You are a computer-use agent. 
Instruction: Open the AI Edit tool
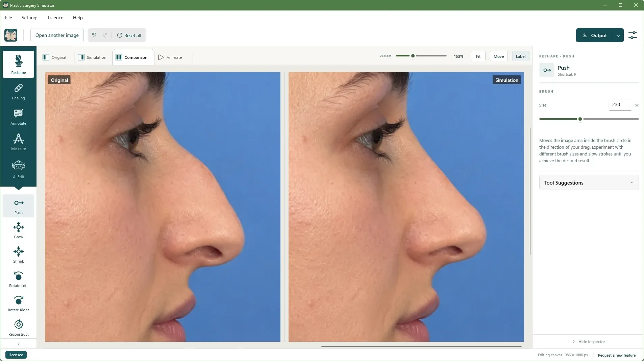18,170
